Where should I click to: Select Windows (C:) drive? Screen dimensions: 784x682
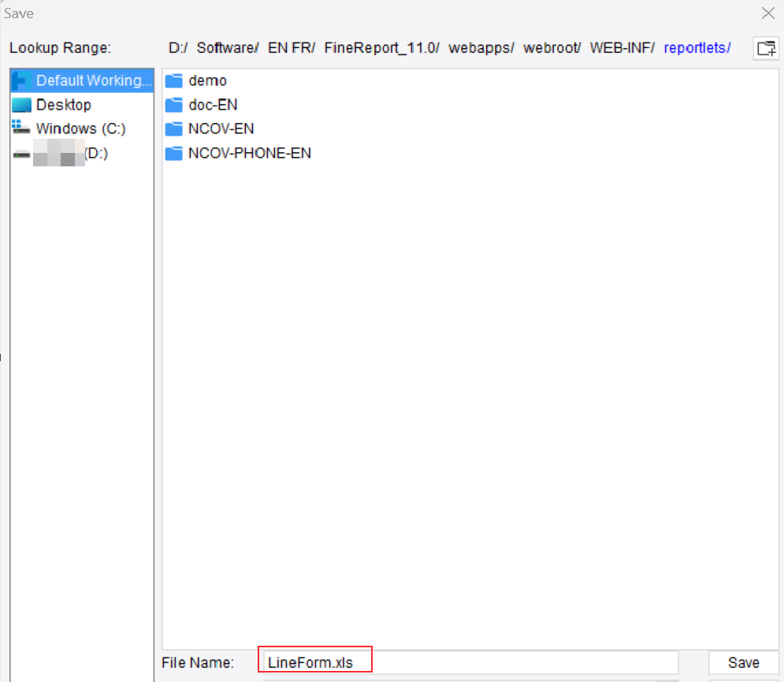click(82, 129)
